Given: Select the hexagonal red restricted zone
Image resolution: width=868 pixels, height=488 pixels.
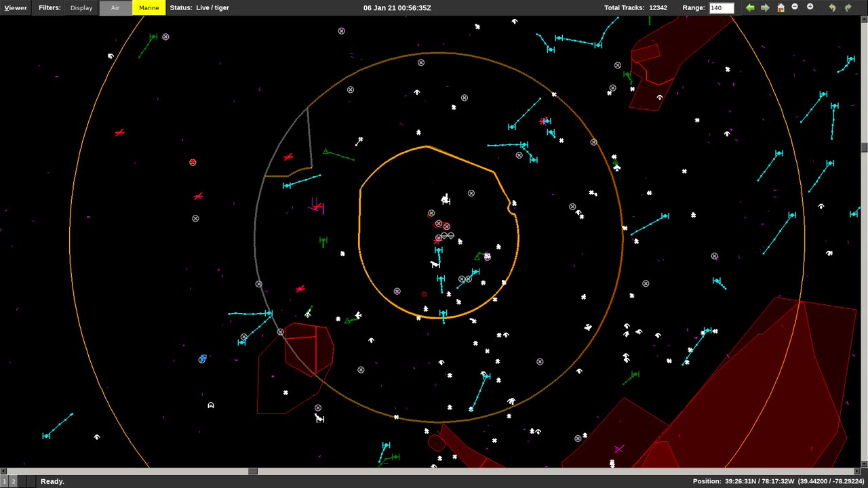Looking at the screenshot, I should coord(309,349).
